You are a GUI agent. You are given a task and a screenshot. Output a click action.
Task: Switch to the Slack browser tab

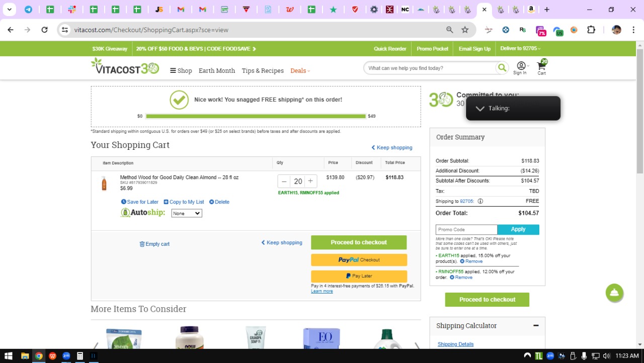coord(72,9)
